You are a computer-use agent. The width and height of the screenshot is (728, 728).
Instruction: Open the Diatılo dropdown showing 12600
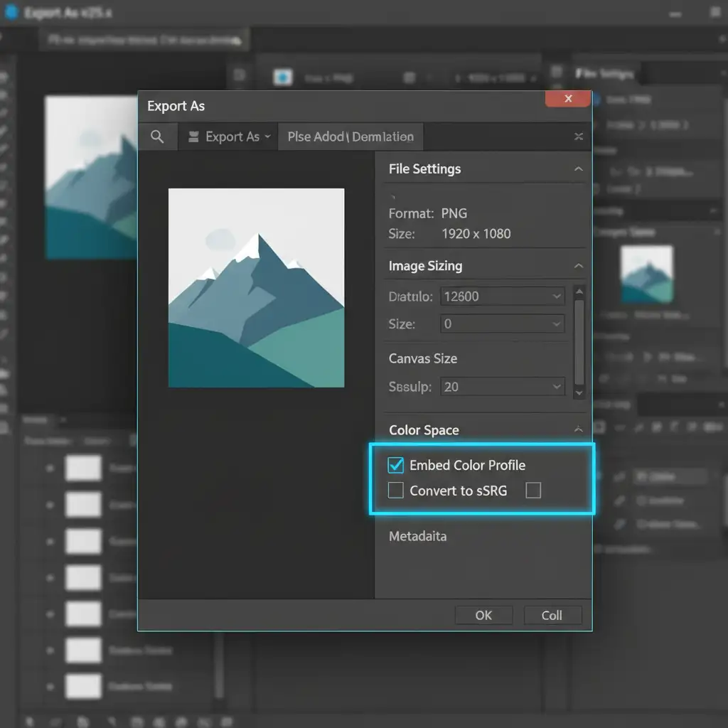[x=502, y=296]
